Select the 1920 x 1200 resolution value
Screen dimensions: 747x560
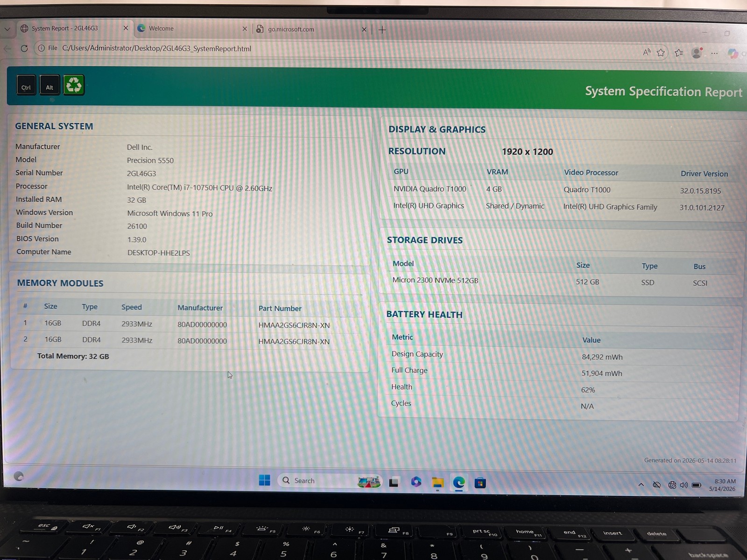tap(528, 152)
